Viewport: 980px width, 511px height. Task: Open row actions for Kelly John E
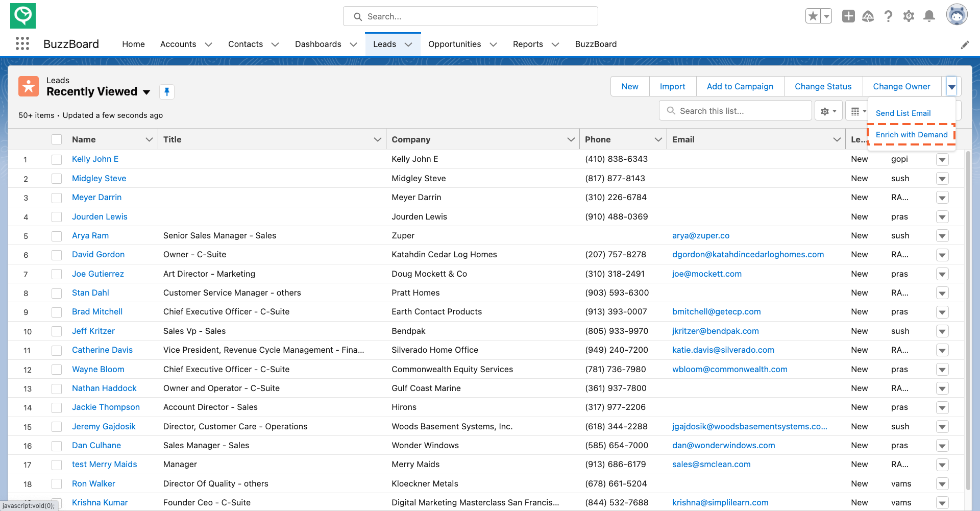click(942, 159)
